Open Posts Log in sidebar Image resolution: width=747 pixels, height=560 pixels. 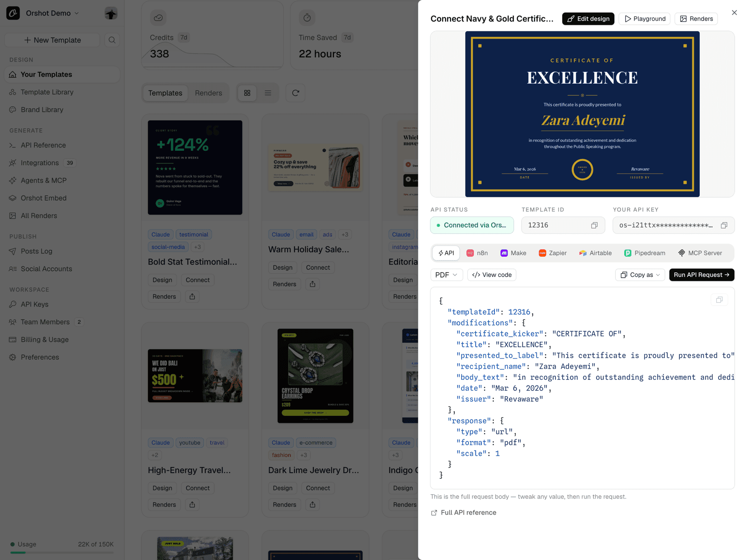(x=62, y=251)
